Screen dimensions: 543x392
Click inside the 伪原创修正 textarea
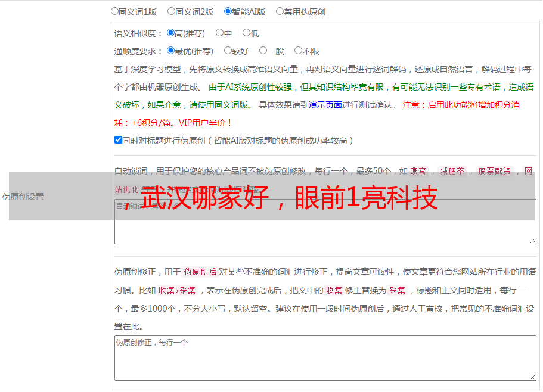tap(325, 358)
